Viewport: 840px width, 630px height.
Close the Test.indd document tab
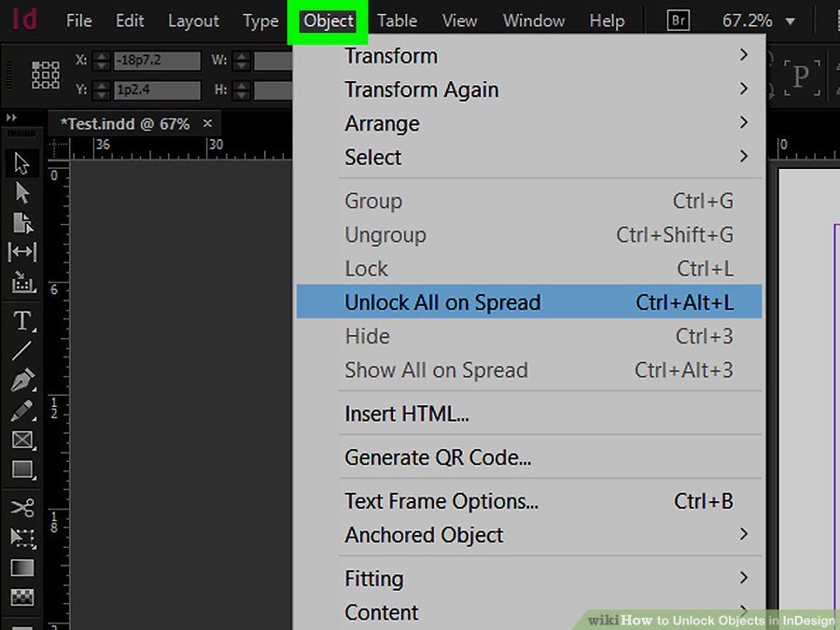pyautogui.click(x=207, y=123)
